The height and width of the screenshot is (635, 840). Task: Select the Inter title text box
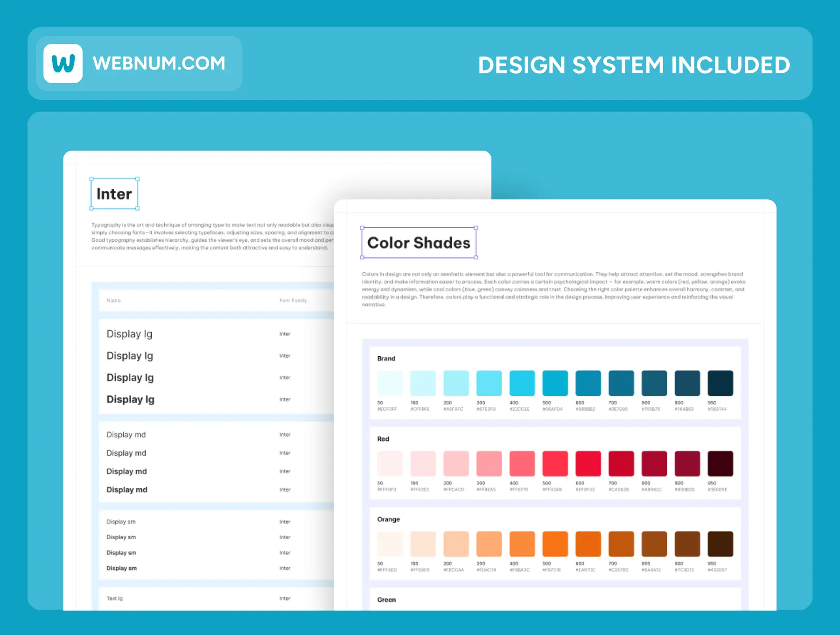[x=114, y=194]
